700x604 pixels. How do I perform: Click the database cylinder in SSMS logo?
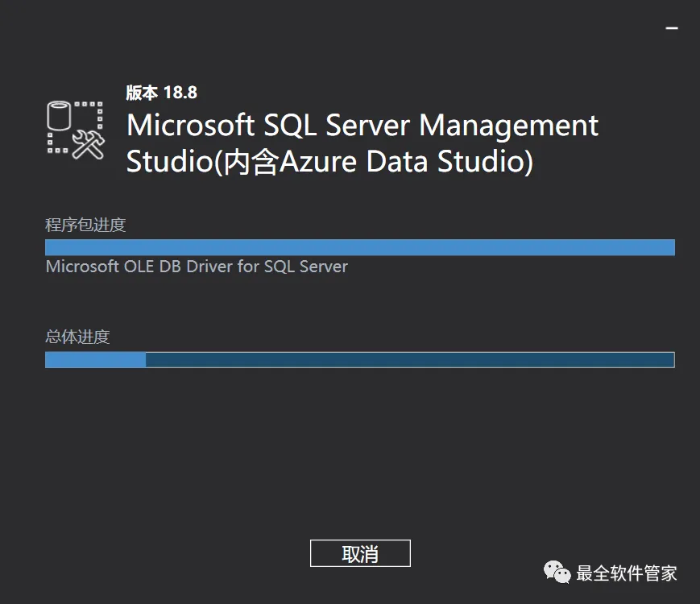pos(59,117)
